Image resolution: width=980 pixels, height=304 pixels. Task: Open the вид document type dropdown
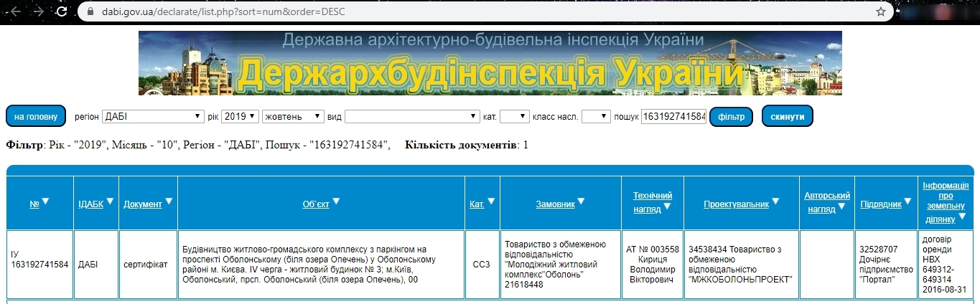point(412,116)
